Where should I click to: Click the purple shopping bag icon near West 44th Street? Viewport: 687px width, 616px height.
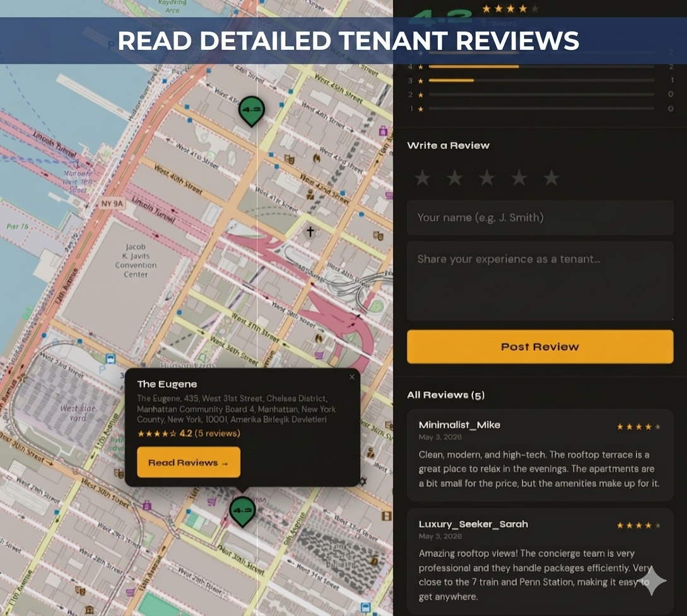pos(384,131)
